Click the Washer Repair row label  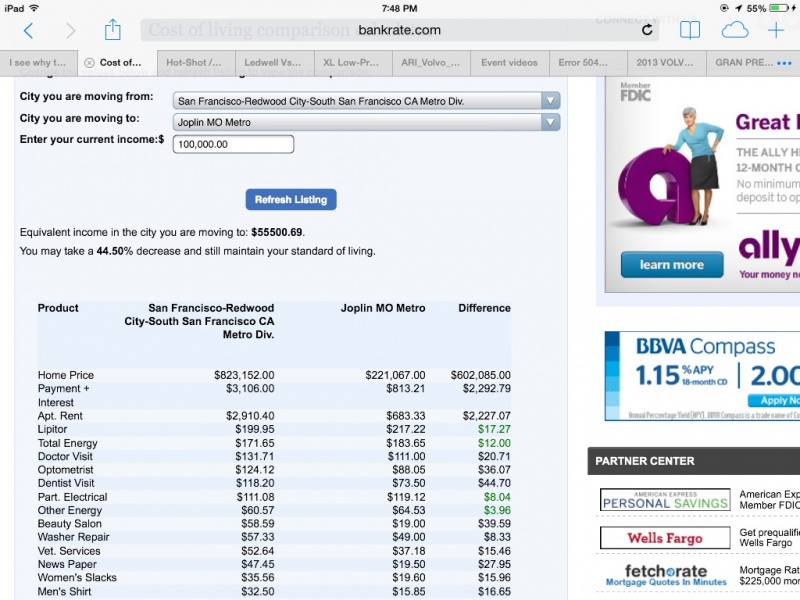73,537
